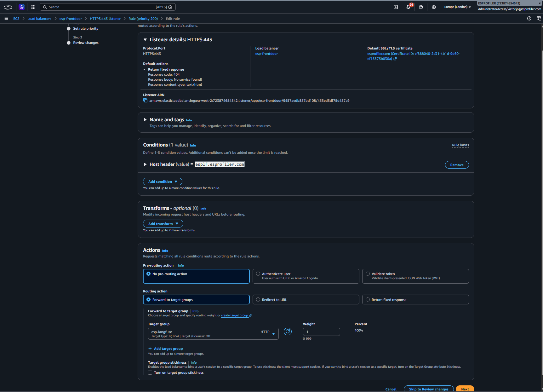Click the search magnifier icon

click(45, 7)
